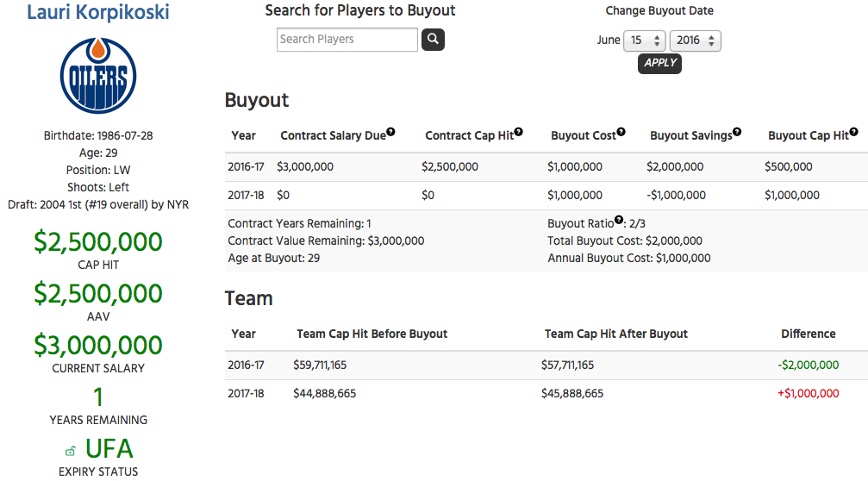Select the 2016-17 row in the Buyout table
The image size is (868, 481).
click(x=546, y=166)
